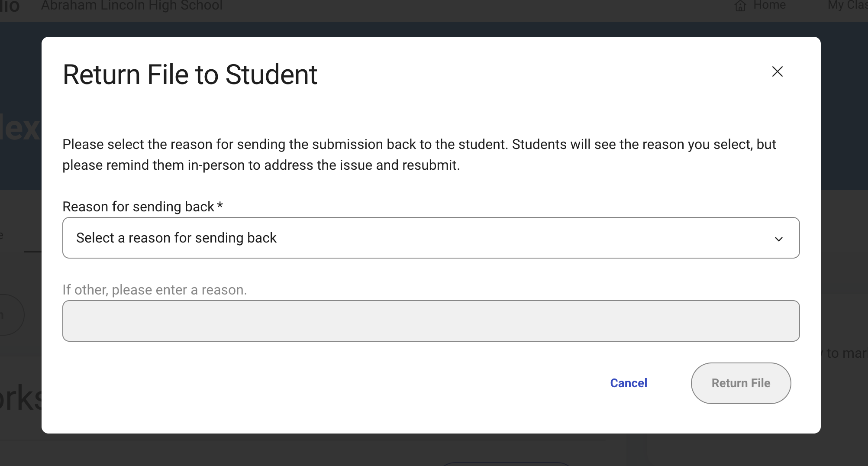Click the If other, please enter a reason label
Screen dimensions: 868x466
[x=155, y=290]
